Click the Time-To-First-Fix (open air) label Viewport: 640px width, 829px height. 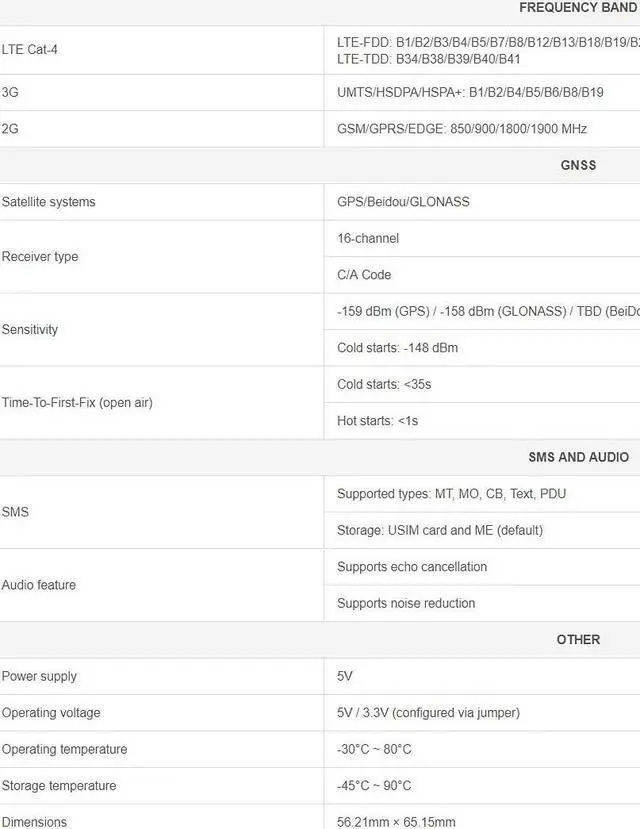[77, 403]
